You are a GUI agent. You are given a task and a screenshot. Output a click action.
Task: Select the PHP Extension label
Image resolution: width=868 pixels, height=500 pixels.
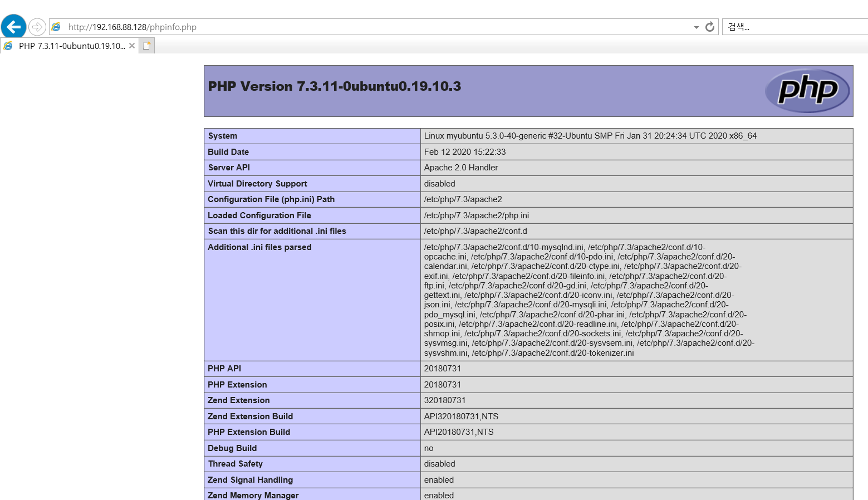click(x=237, y=385)
